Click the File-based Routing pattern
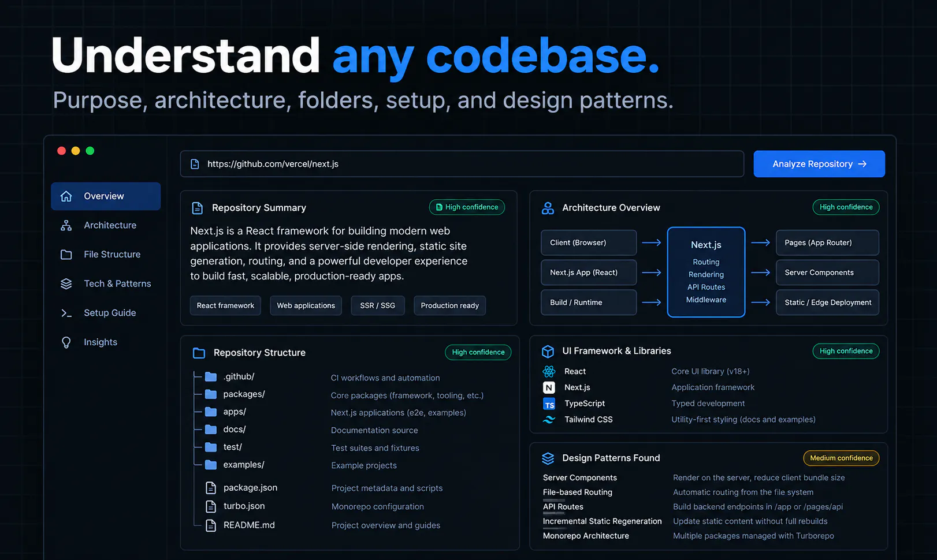Screen dimensions: 937x560 point(578,492)
